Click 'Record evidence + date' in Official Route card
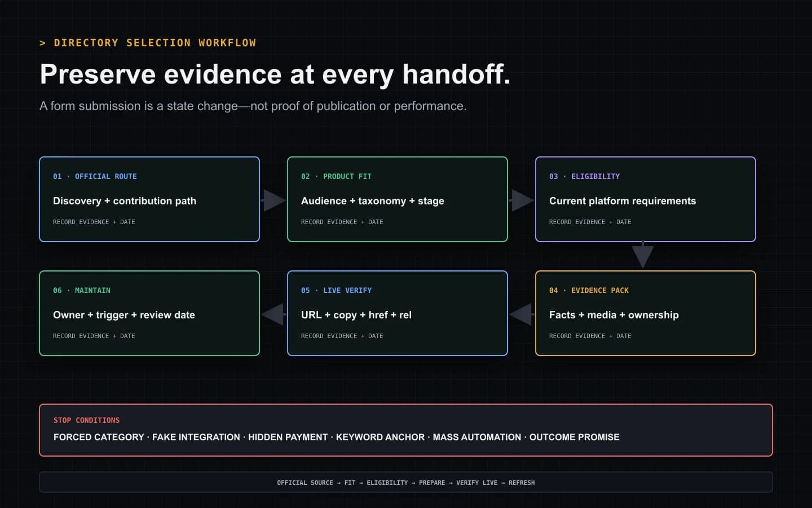 pos(94,222)
